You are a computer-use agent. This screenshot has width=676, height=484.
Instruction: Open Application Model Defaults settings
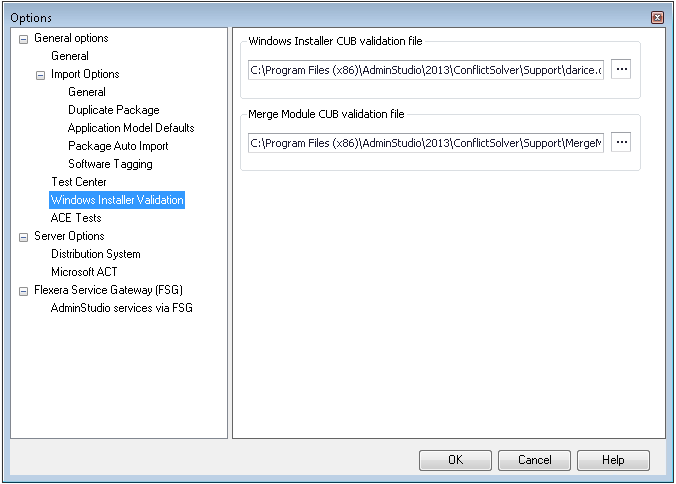pos(131,128)
